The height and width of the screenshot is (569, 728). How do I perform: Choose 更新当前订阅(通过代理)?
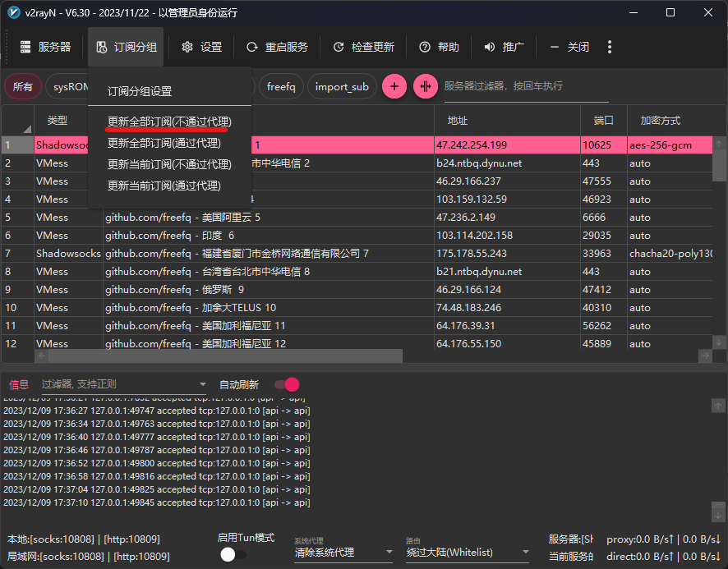164,186
